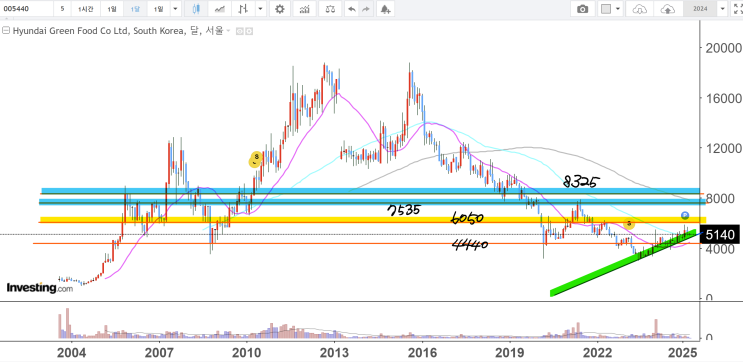Open the dropdown next to the 2024 layout
This screenshot has height=362, width=743.
[722, 9]
